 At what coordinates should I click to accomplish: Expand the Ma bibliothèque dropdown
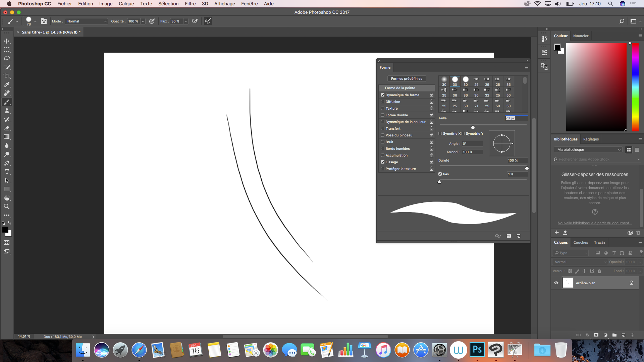coord(589,149)
